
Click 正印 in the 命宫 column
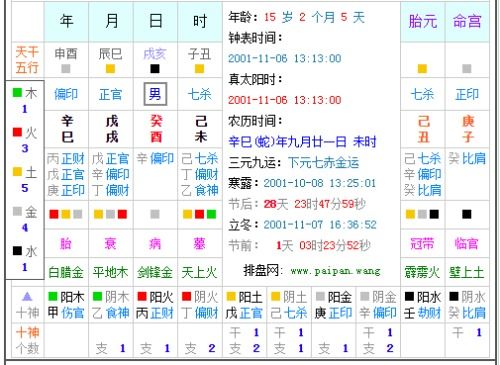467,94
